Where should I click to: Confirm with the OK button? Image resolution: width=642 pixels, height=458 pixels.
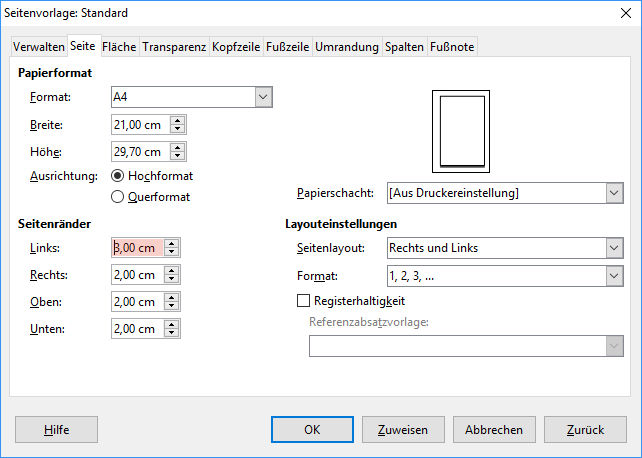(x=312, y=429)
